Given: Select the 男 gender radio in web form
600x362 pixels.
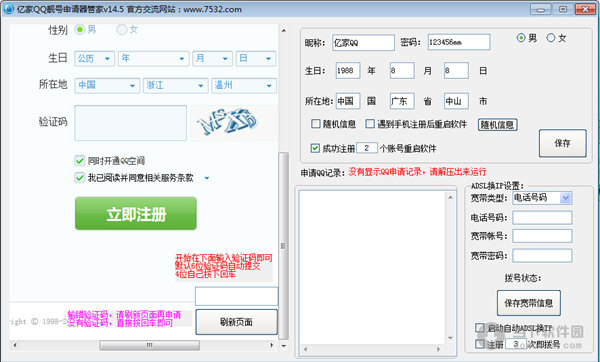Looking at the screenshot, I should point(80,29).
